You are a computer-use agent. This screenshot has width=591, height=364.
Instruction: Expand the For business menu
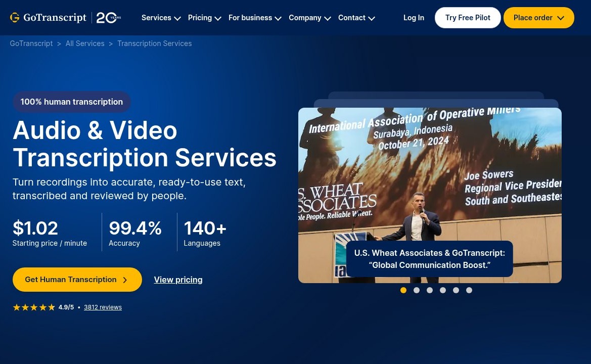tap(255, 18)
